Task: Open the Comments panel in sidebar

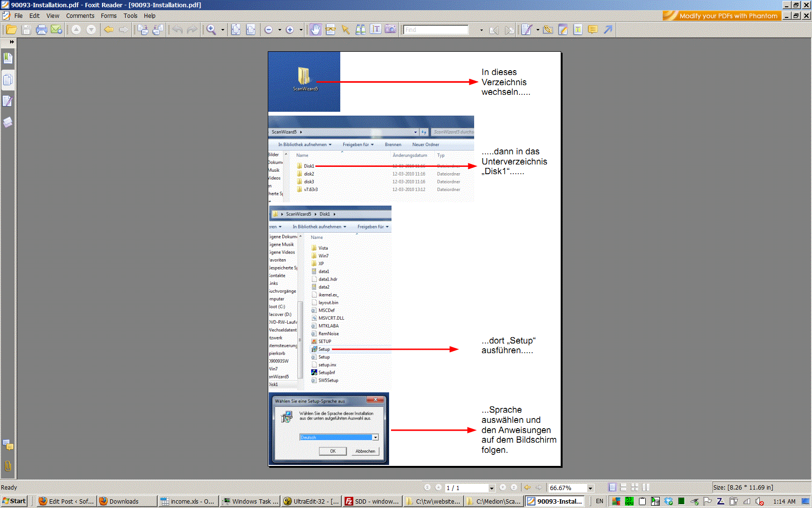Action: 8,445
